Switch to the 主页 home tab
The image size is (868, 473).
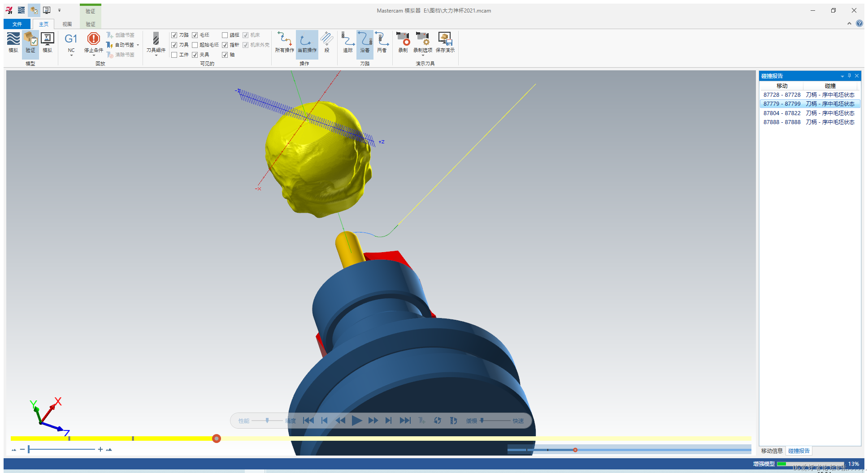tap(43, 24)
